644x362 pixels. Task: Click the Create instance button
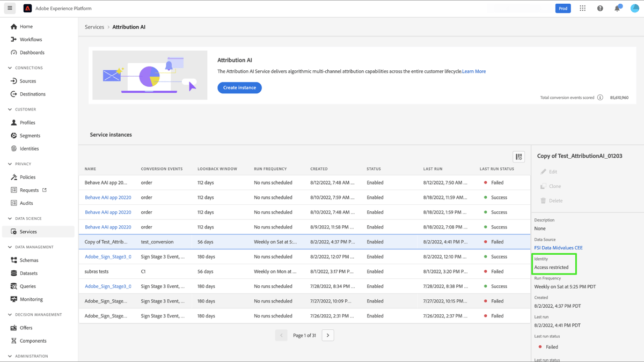239,87
